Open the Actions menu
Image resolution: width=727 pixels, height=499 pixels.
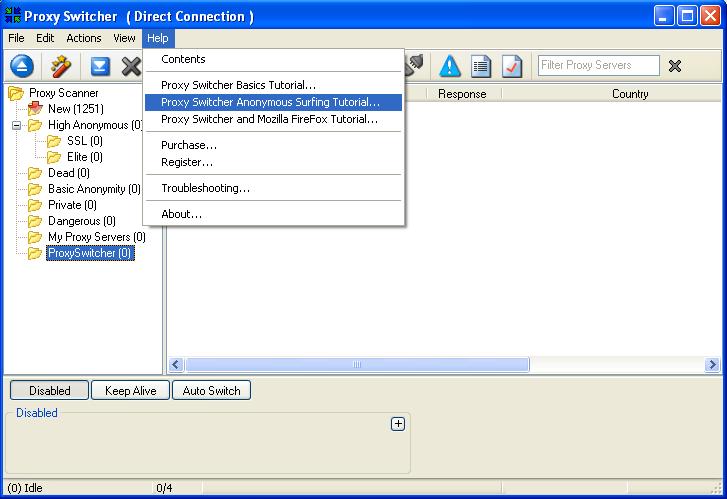(83, 38)
